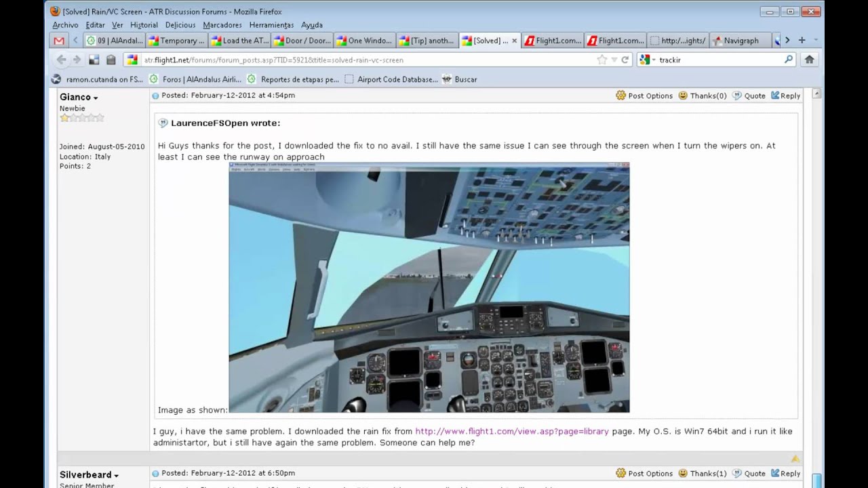Bookmark this page with the star icon
868x488 pixels.
601,60
